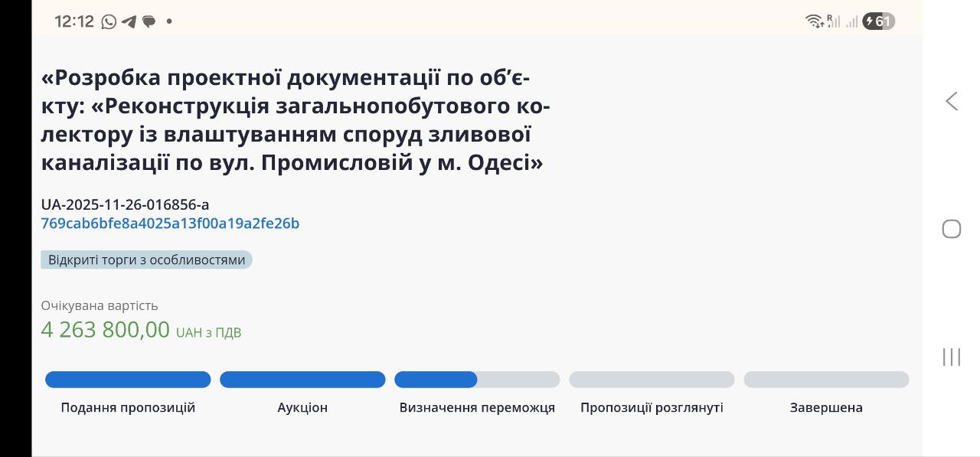Tap the battery indicator showing 61
This screenshot has height=457, width=980.
point(879,21)
